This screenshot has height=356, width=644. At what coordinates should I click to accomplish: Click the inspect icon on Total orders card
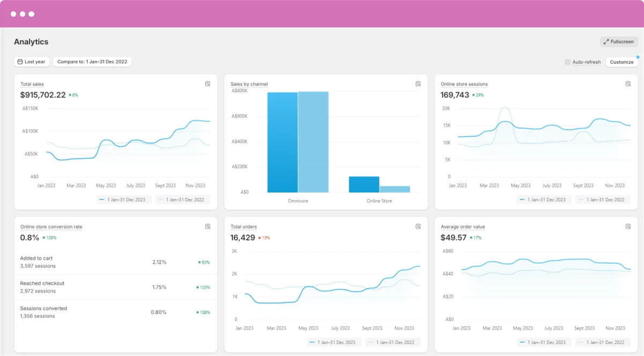pos(418,226)
